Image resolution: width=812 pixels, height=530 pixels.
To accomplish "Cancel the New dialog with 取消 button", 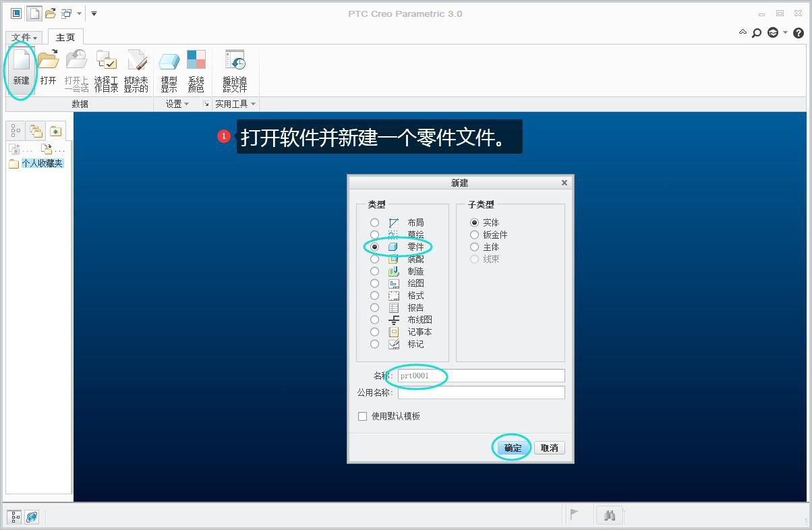I will (x=549, y=448).
